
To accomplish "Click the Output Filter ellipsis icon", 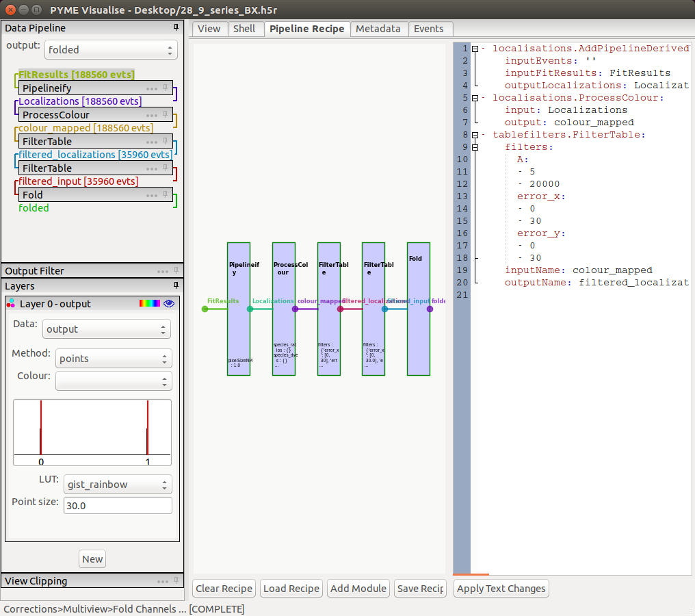I will (x=163, y=270).
